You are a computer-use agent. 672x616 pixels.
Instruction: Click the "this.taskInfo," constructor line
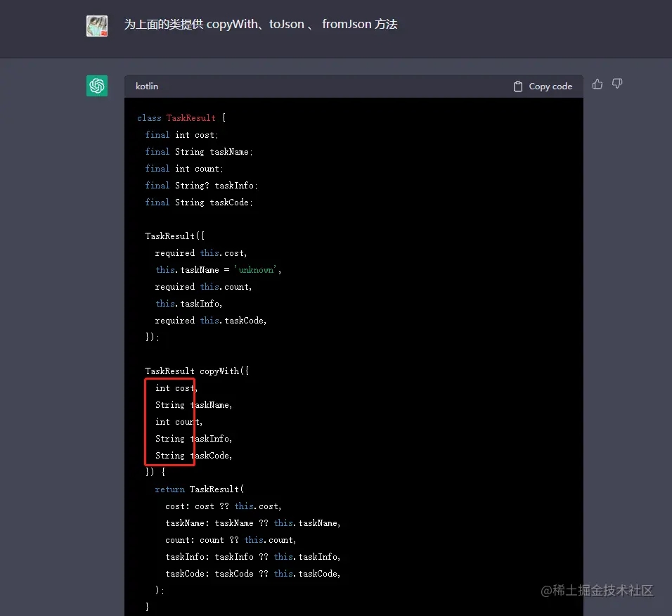tap(189, 304)
